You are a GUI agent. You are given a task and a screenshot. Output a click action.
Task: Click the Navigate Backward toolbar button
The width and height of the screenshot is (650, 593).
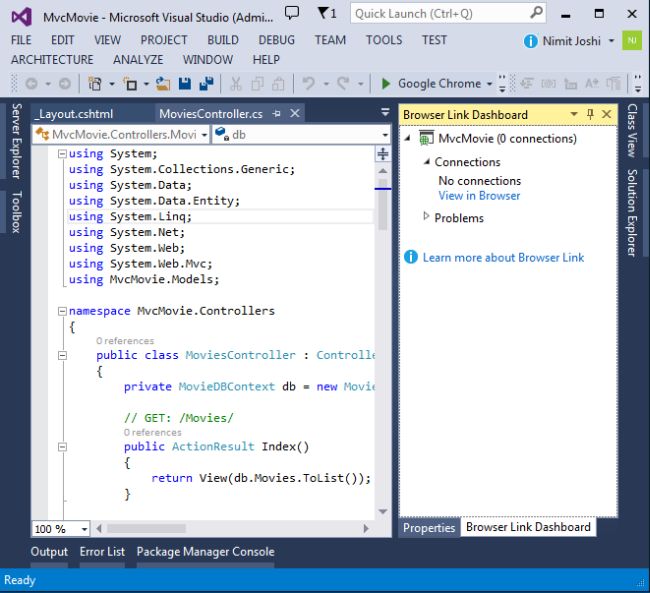pos(32,84)
